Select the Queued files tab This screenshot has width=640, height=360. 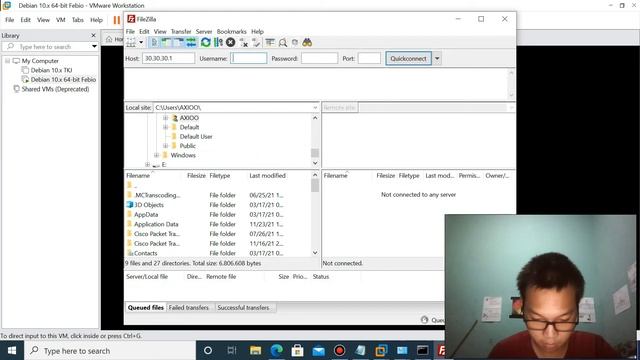coord(146,307)
